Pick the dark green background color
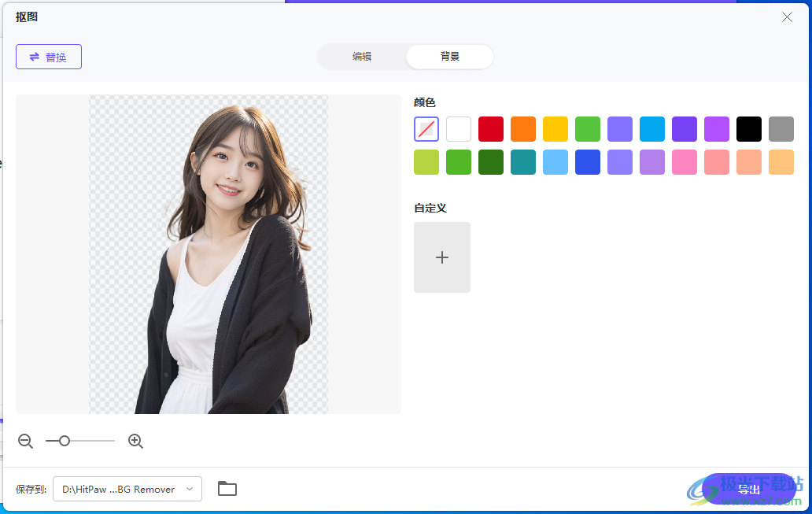Image resolution: width=812 pixels, height=514 pixels. pyautogui.click(x=490, y=162)
